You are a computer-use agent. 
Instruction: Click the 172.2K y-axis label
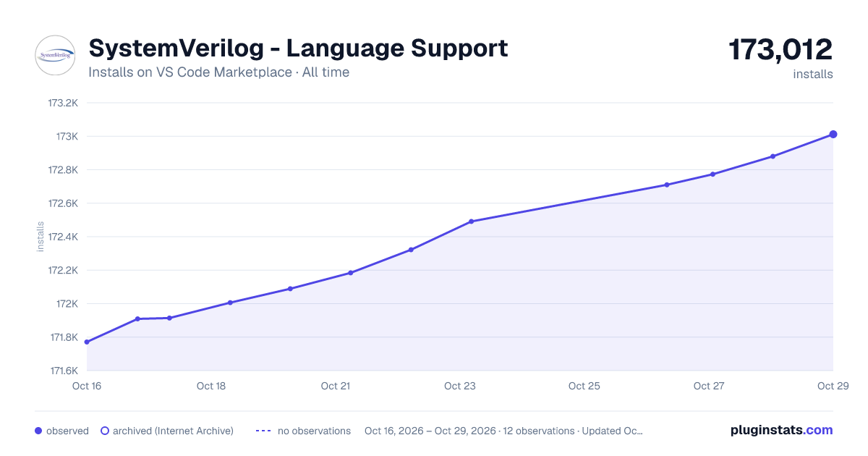[x=63, y=270]
